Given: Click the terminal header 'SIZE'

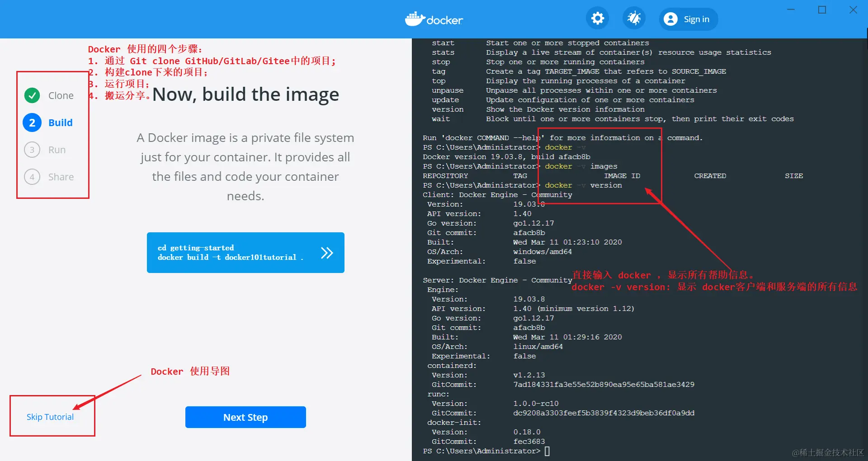Looking at the screenshot, I should coord(794,176).
